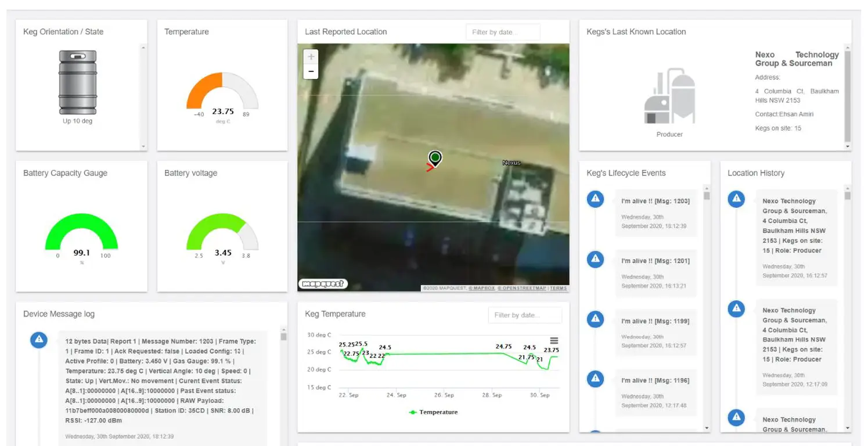Click the zoom-in (+) control on the map
The width and height of the screenshot is (868, 446).
pos(311,56)
